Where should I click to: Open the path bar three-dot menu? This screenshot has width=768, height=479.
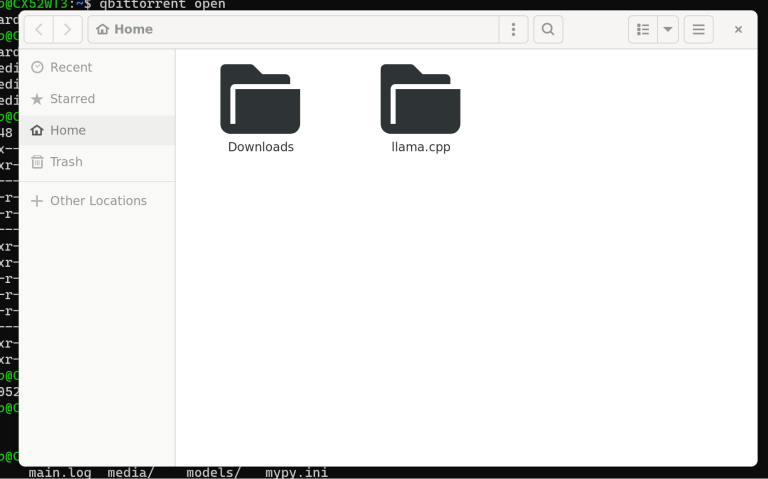(x=513, y=29)
